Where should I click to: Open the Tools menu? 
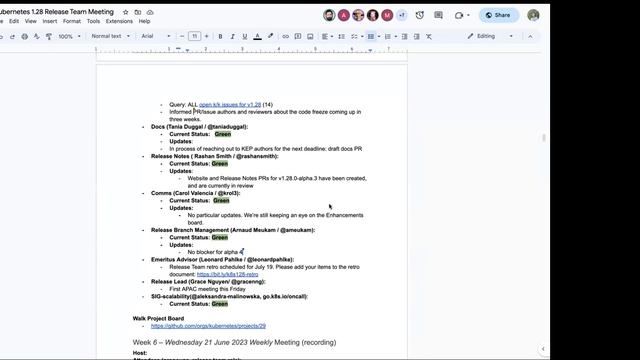point(93,21)
